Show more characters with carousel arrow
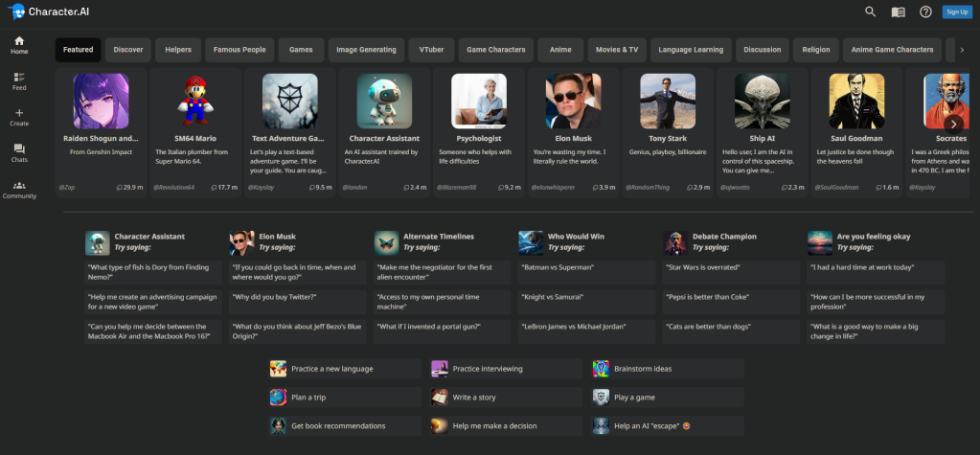This screenshot has width=980, height=455. click(952, 124)
